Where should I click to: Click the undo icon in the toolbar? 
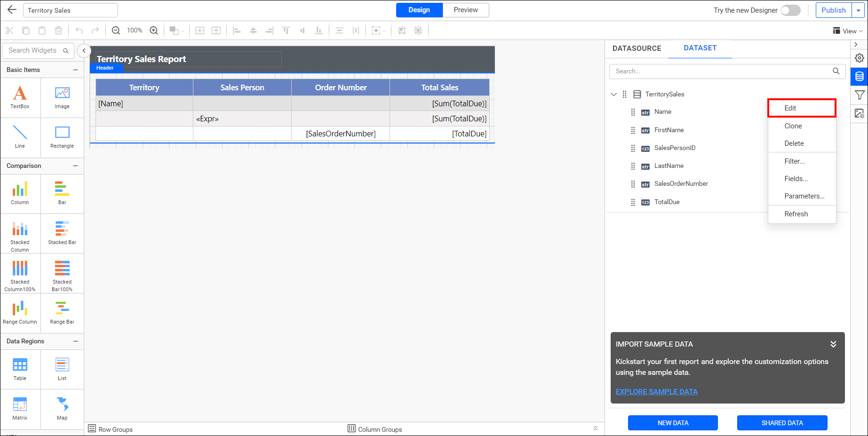point(79,30)
